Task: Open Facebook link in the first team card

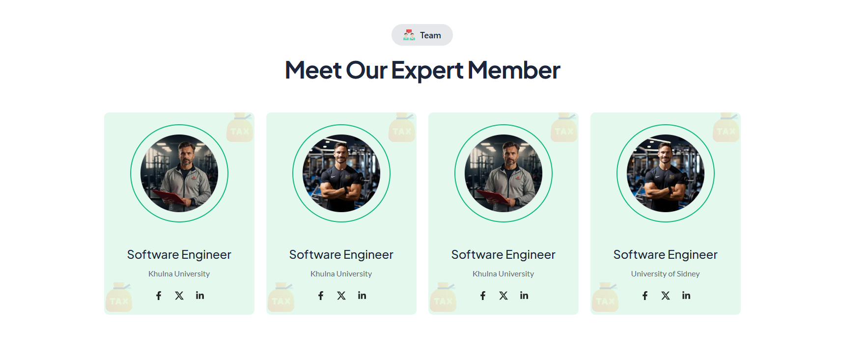Action: click(x=159, y=296)
